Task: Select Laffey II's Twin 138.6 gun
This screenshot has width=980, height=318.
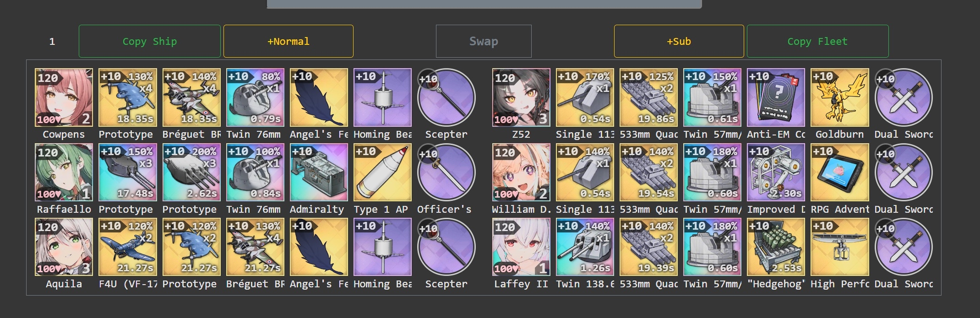Action: [585, 247]
